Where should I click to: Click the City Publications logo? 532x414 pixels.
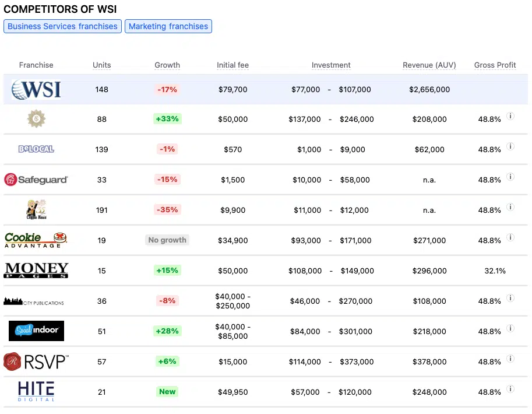pyautogui.click(x=34, y=301)
